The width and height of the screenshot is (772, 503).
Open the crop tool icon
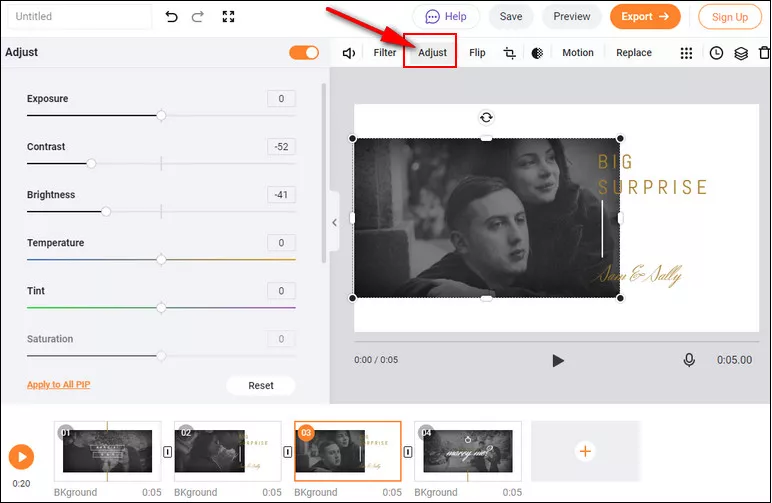(x=510, y=53)
